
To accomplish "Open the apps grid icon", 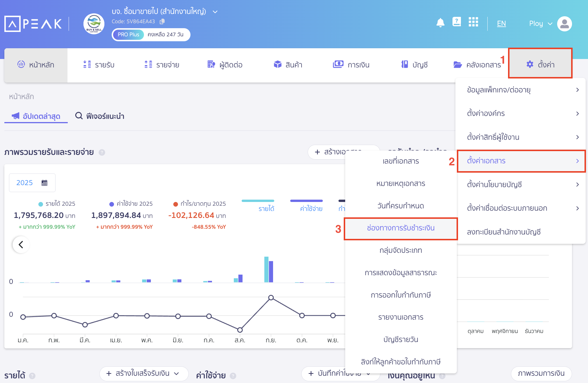I will pos(473,22).
